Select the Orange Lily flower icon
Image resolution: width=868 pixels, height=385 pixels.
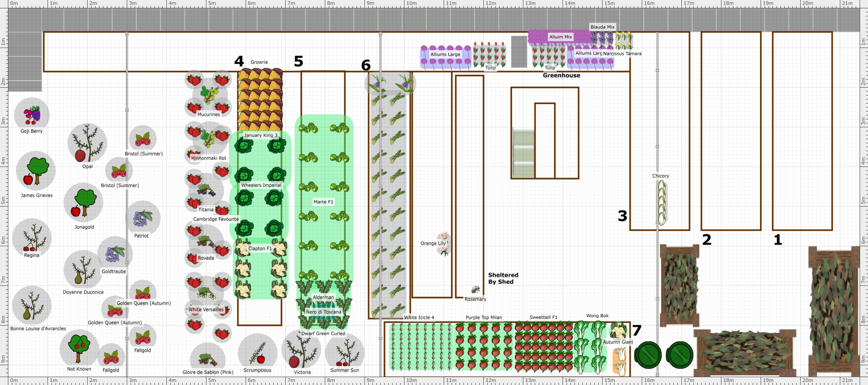[444, 244]
